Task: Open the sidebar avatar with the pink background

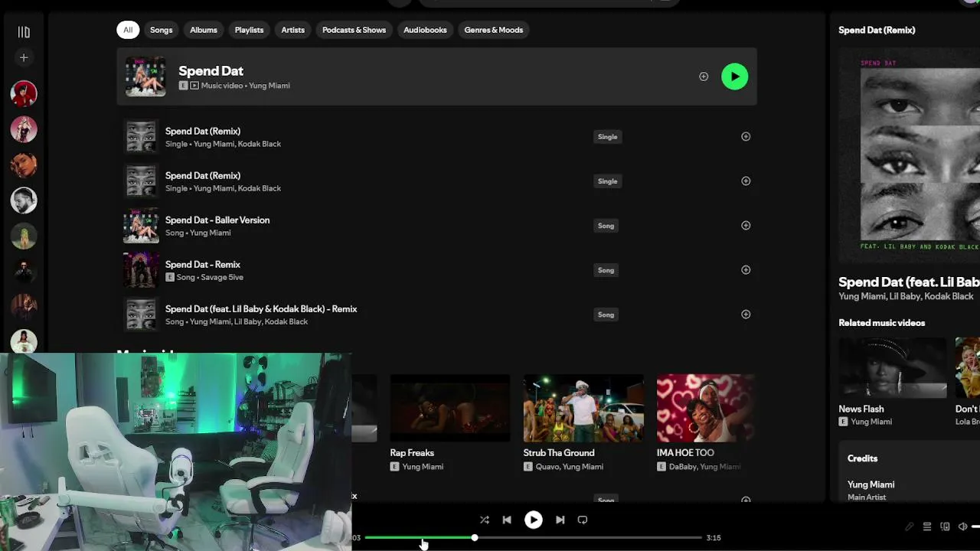Action: click(24, 129)
